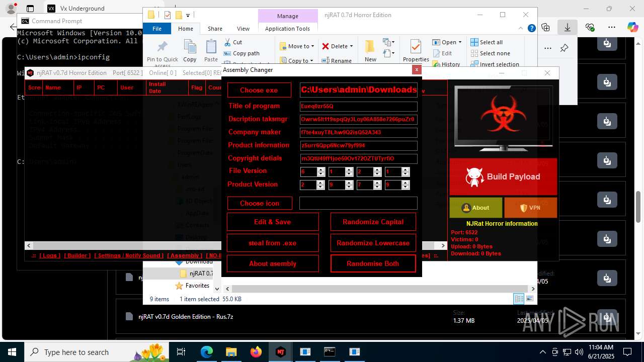Select the Home ribbon tab
644x362 pixels.
185,29
